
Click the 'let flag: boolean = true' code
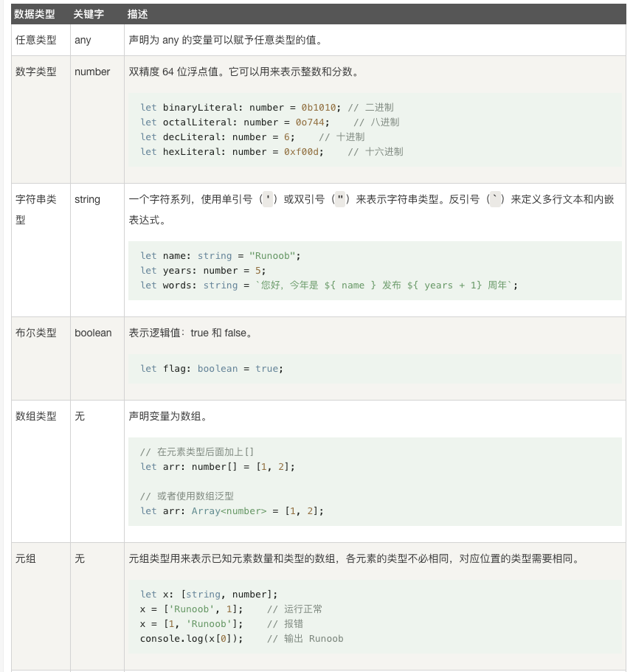click(x=211, y=368)
